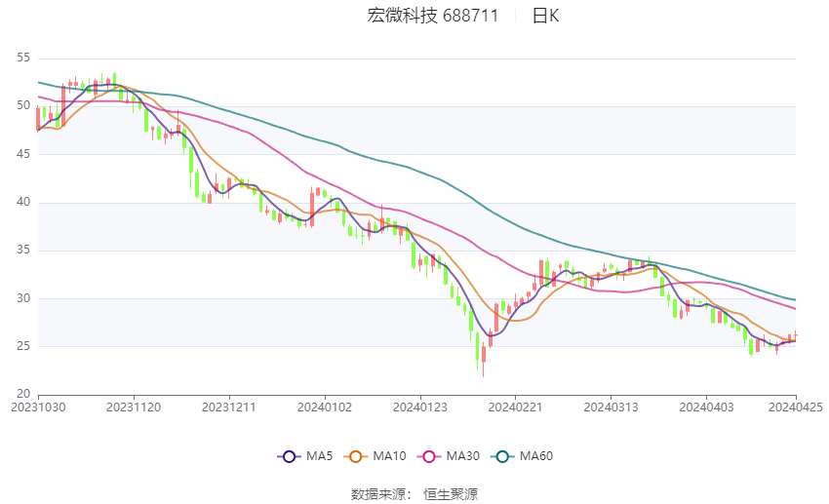The height and width of the screenshot is (504, 829).
Task: Toggle the MA30 pink legend circle
Action: tap(429, 456)
